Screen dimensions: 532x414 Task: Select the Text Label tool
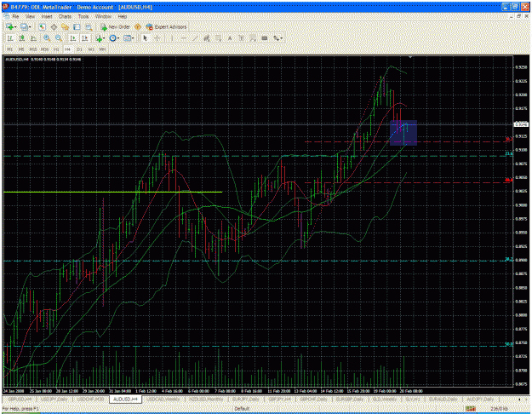tap(241, 38)
